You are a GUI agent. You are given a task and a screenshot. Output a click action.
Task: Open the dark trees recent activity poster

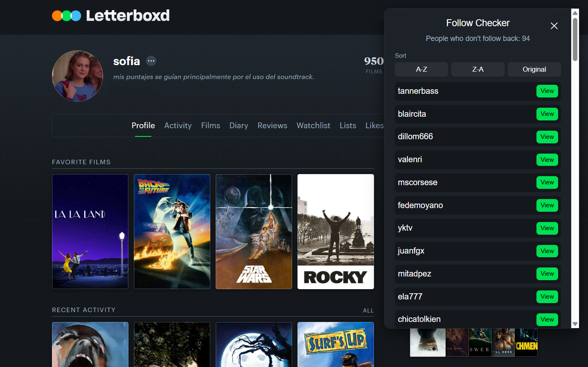(172, 344)
